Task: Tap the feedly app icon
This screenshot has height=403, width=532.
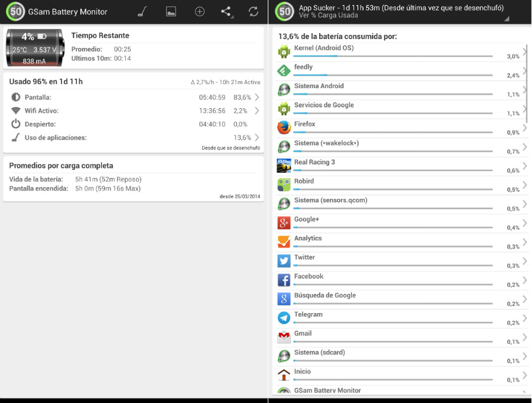Action: [x=284, y=70]
